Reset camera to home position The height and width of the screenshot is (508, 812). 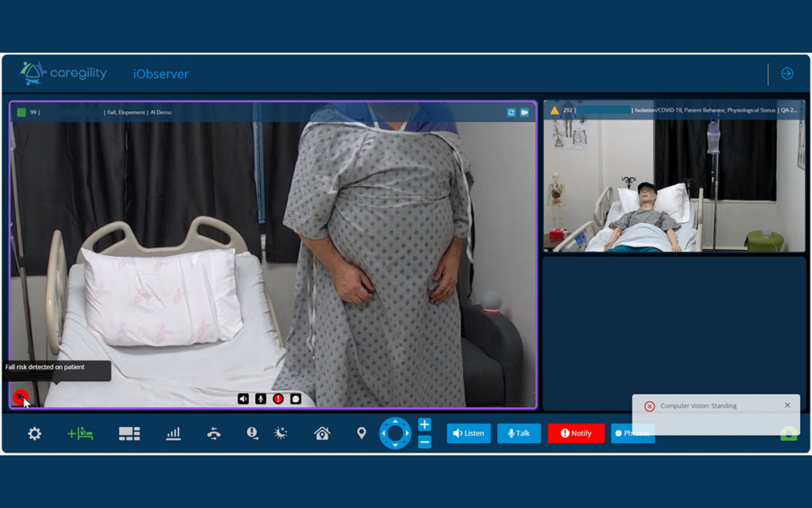tap(322, 433)
